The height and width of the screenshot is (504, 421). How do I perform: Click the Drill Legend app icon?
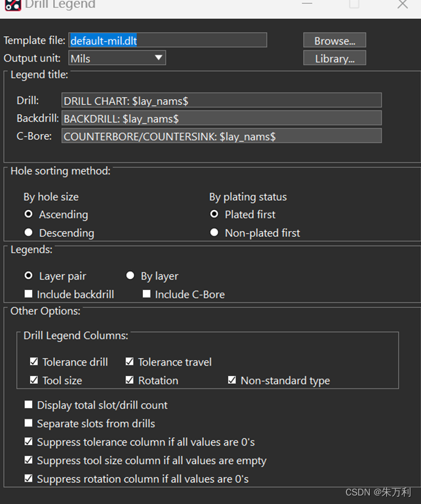[10, 4]
